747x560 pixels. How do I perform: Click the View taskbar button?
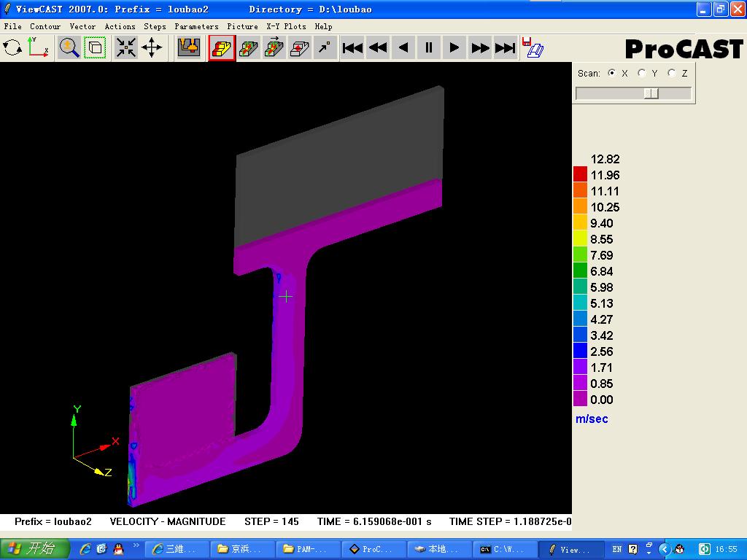click(570, 549)
